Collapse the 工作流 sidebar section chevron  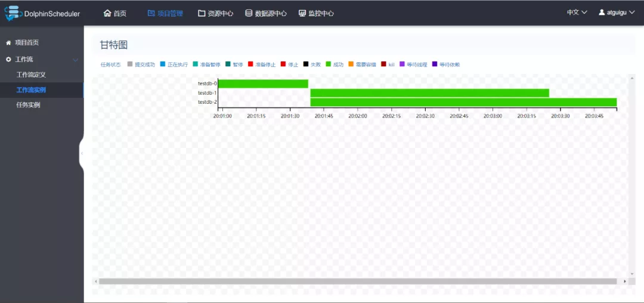click(75, 60)
